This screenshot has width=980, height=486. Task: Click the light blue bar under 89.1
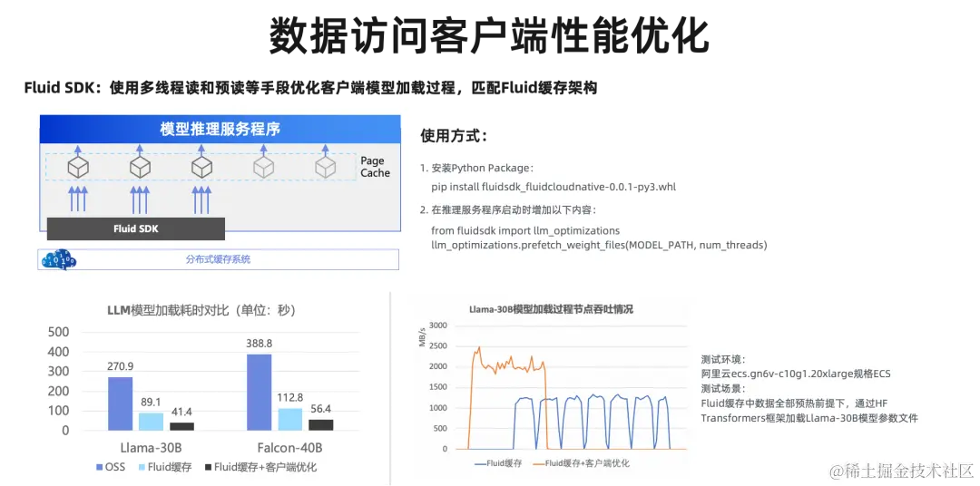point(151,422)
